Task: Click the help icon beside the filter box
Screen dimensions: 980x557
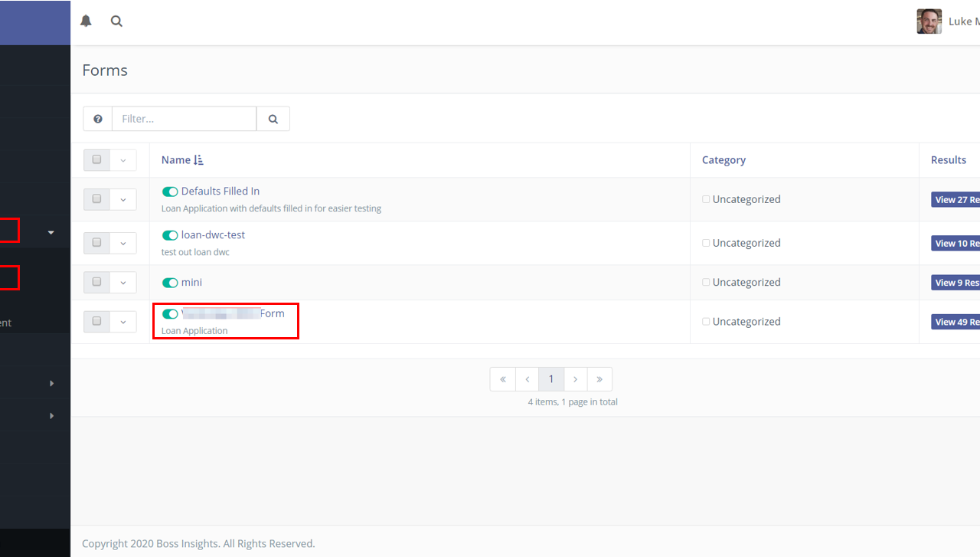Action: (x=97, y=118)
